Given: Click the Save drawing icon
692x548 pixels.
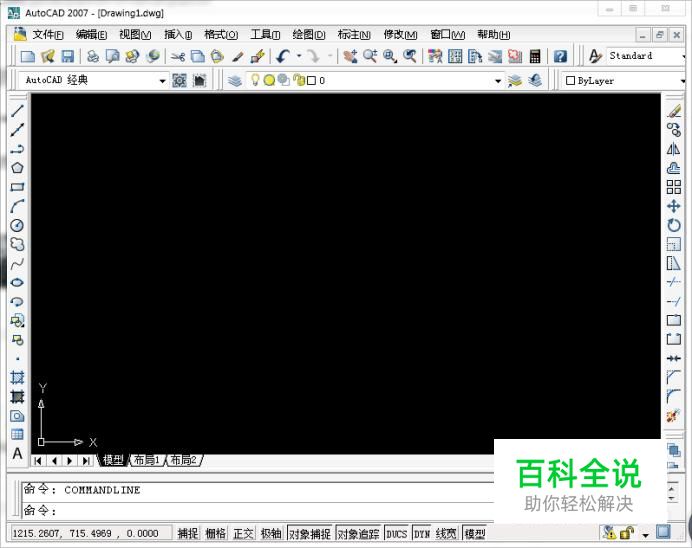Looking at the screenshot, I should (x=68, y=56).
